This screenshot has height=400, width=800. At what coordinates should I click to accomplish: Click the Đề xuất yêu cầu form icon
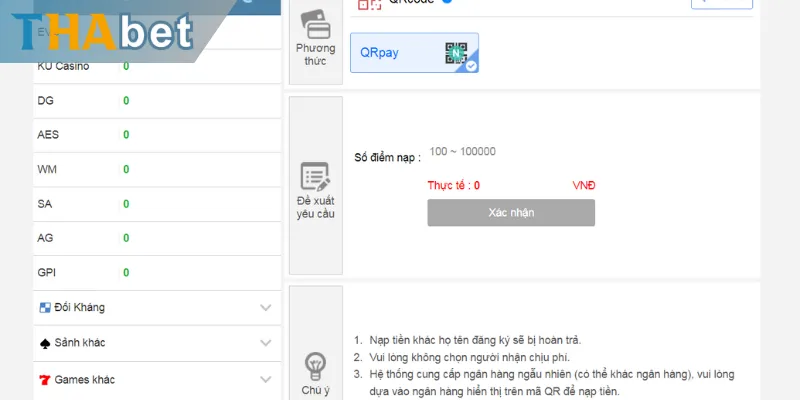(x=315, y=177)
